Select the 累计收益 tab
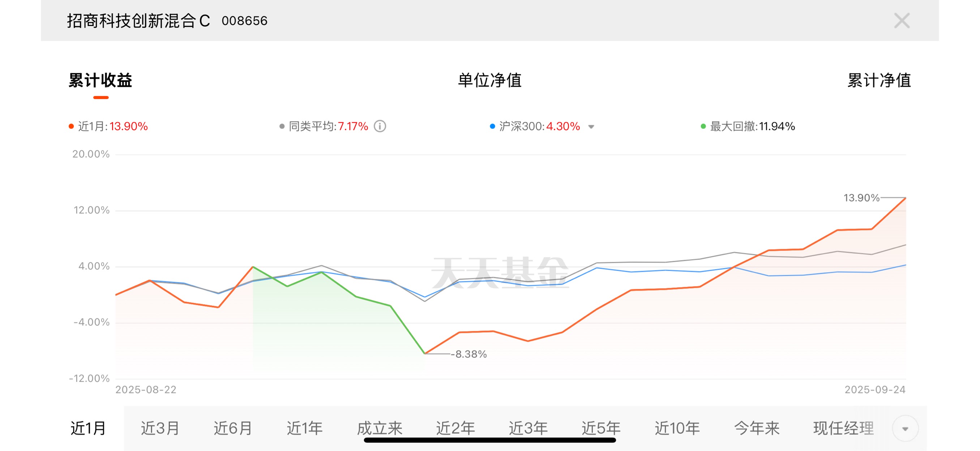This screenshot has height=451, width=980. (x=100, y=80)
